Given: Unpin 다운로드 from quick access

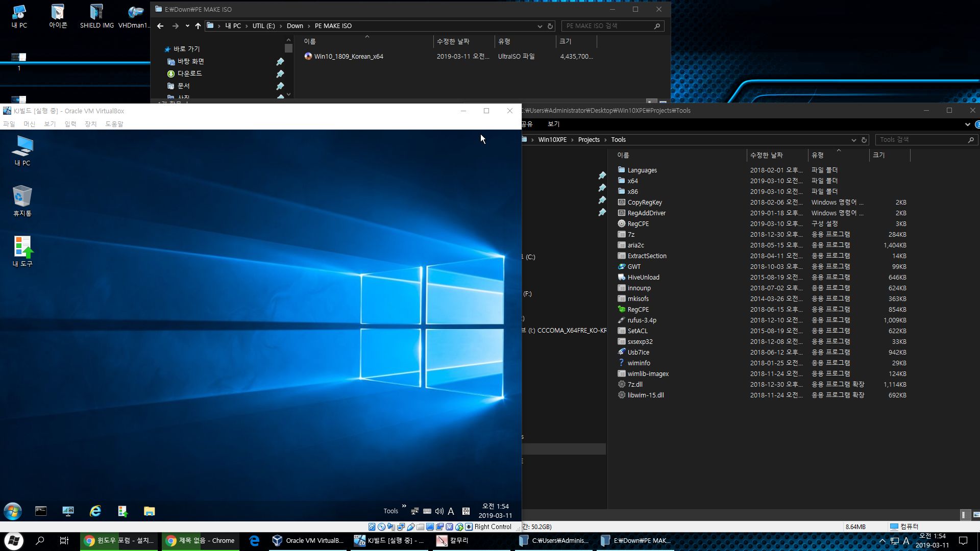Looking at the screenshot, I should click(280, 74).
